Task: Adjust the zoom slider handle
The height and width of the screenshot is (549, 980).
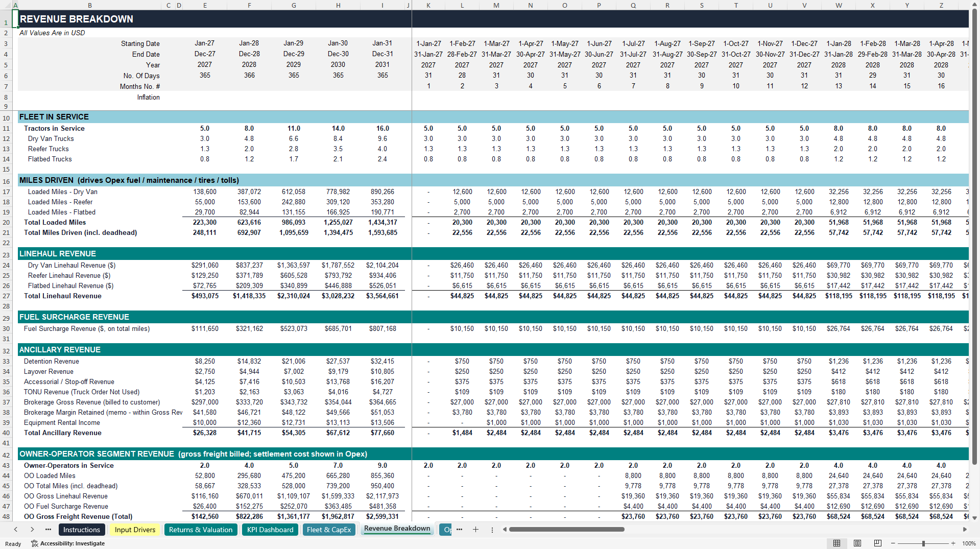Action: [x=923, y=543]
